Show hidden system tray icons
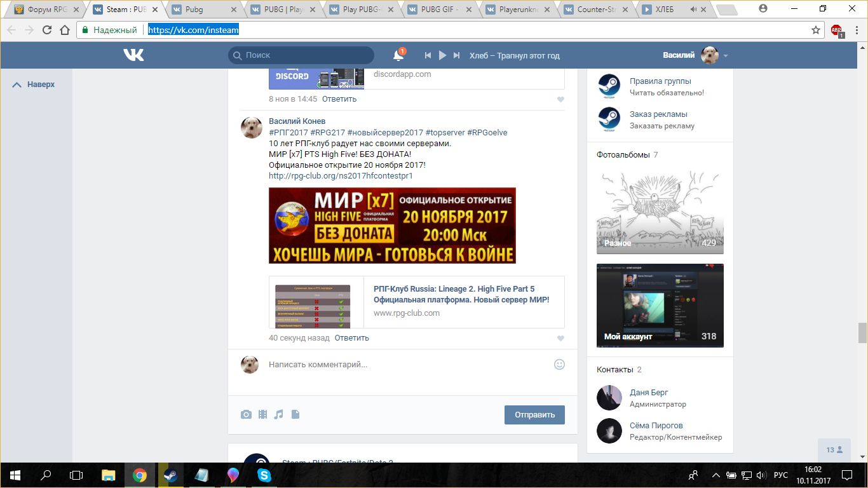 [x=716, y=475]
